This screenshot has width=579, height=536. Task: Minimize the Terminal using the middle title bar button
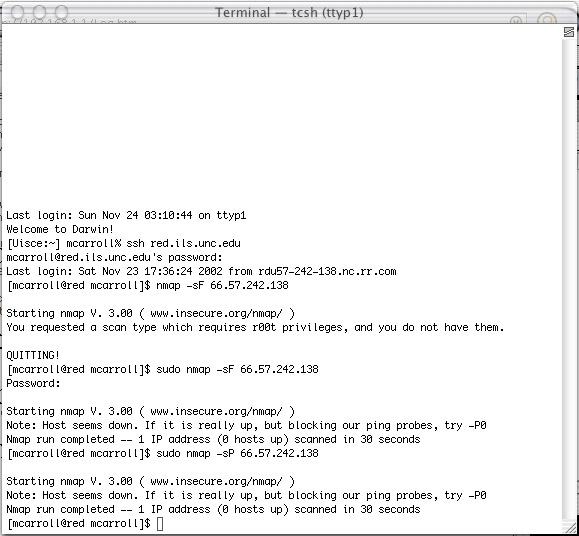click(x=40, y=12)
